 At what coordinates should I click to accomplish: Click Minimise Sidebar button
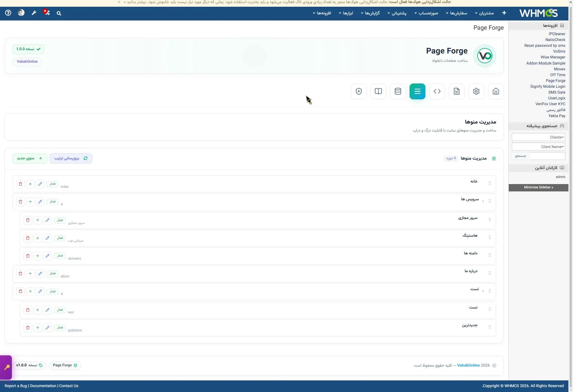[538, 187]
